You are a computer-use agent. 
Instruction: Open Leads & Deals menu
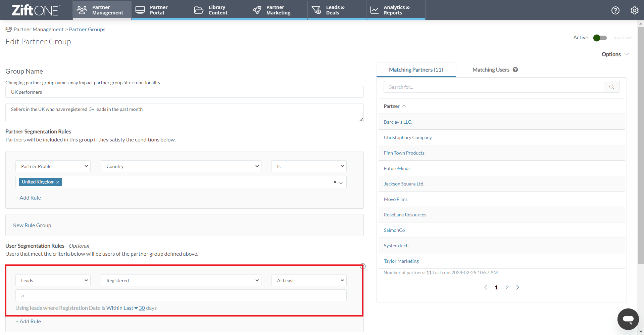pyautogui.click(x=337, y=10)
